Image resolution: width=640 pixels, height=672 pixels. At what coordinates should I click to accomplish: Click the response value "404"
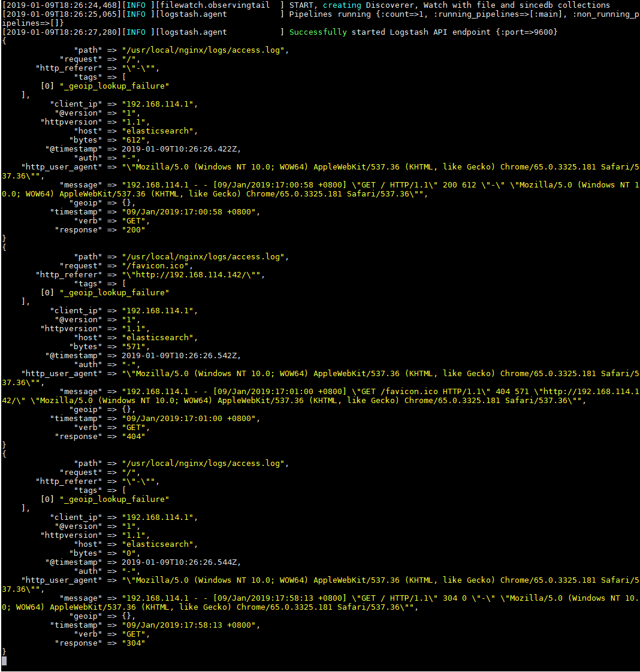click(134, 437)
